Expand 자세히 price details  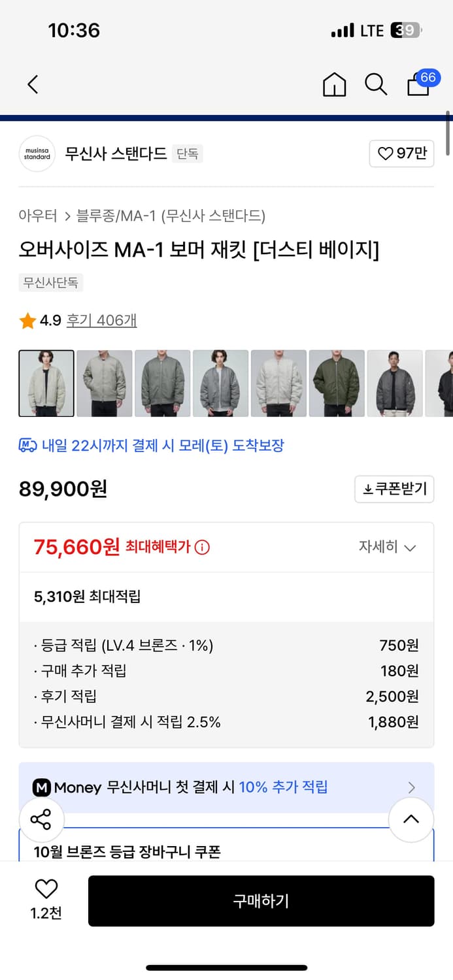tap(387, 547)
